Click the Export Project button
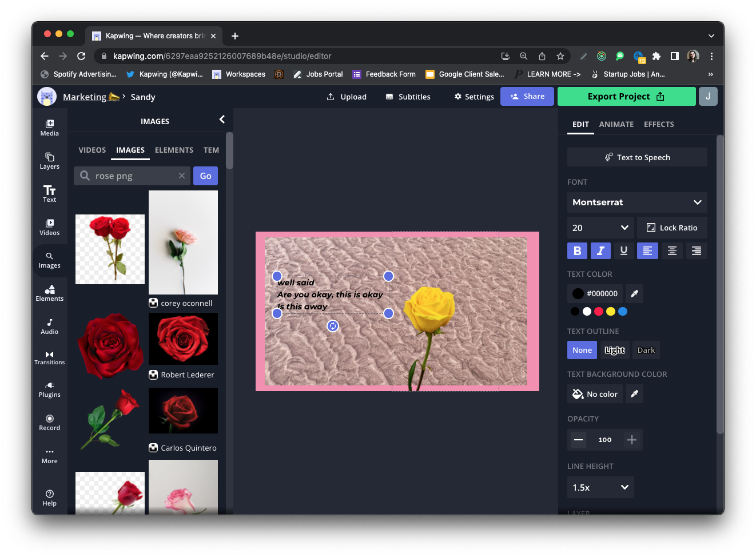Screen dimensions: 756x557 626,97
